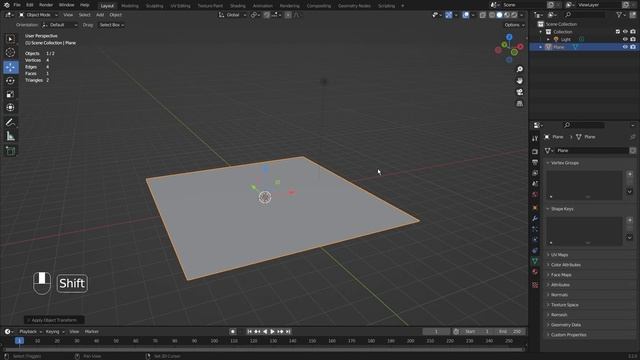Collapse the Shape Keys panel
This screenshot has width=640, height=360.
tap(590, 209)
